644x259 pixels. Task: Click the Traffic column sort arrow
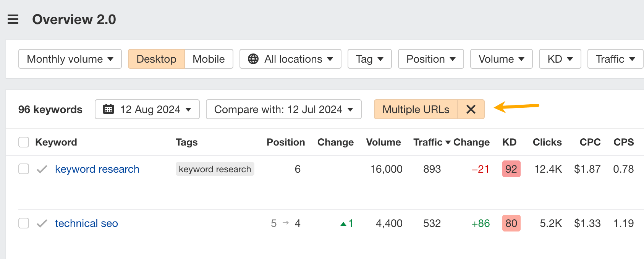[448, 142]
